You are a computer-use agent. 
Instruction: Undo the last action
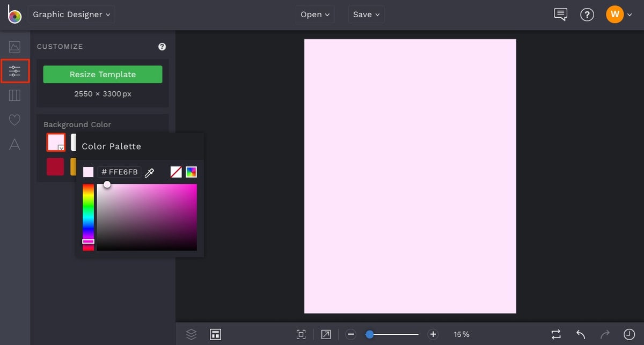pyautogui.click(x=580, y=334)
